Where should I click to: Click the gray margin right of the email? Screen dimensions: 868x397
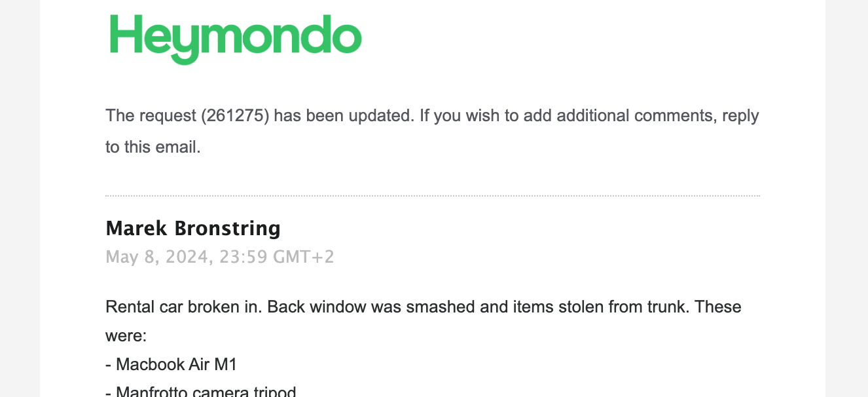pos(846,197)
